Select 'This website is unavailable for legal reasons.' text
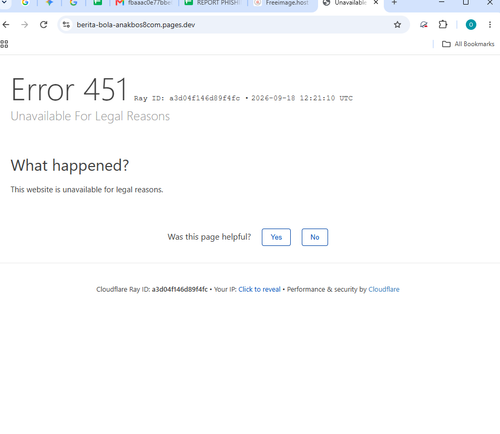The width and height of the screenshot is (500, 434). point(87,190)
